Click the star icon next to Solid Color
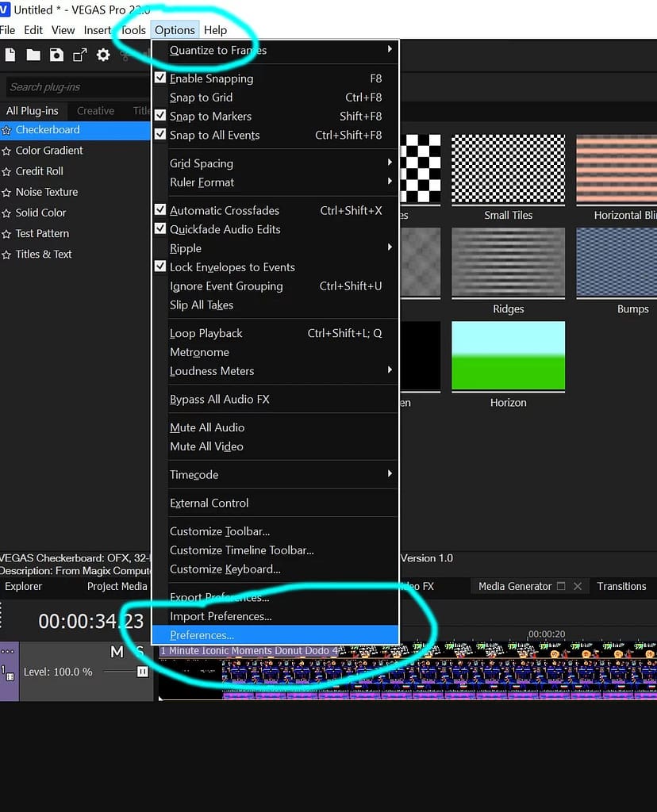 point(6,213)
